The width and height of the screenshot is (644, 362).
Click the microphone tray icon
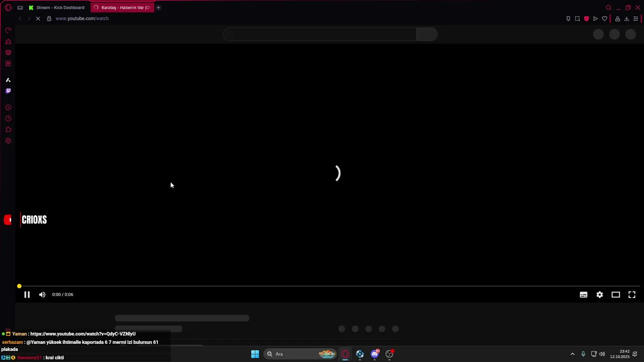583,354
